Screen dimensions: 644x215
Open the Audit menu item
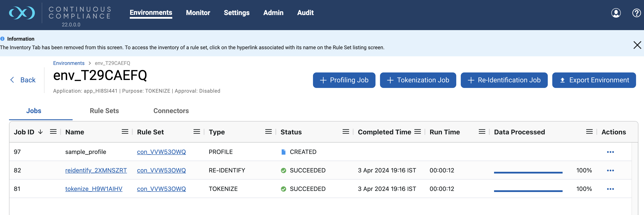tap(305, 12)
